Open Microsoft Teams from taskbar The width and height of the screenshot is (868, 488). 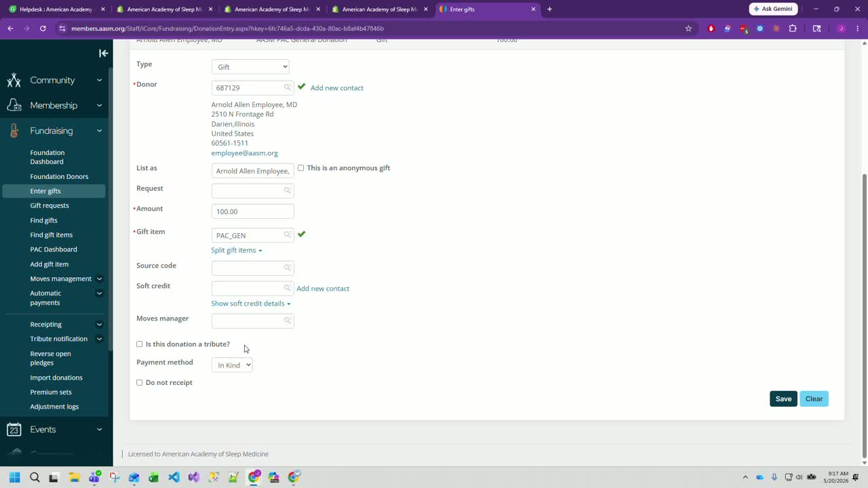(x=94, y=477)
